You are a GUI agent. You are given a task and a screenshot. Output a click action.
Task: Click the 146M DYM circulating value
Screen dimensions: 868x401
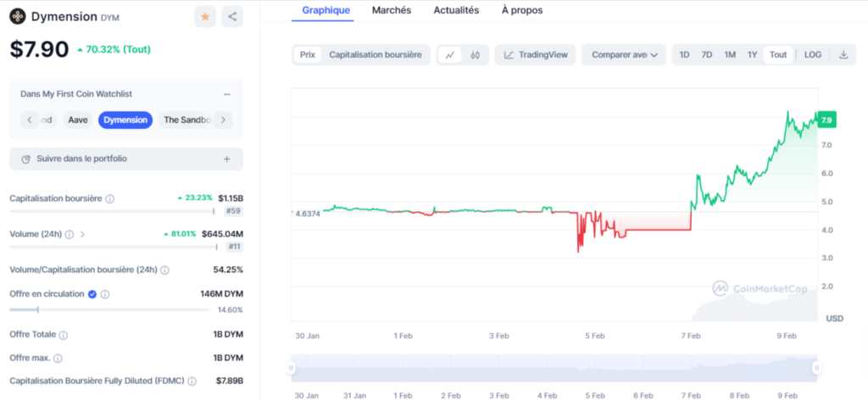(x=221, y=294)
